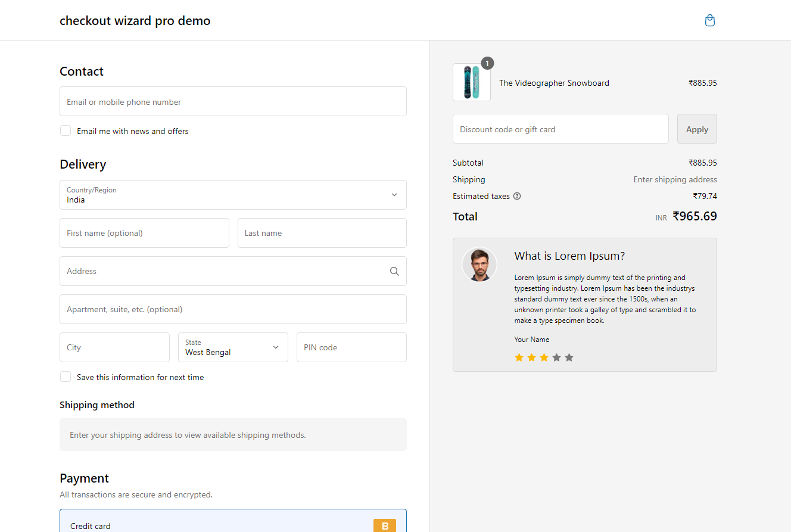Focus the Discount code or gift card field
791x532 pixels.
[560, 129]
